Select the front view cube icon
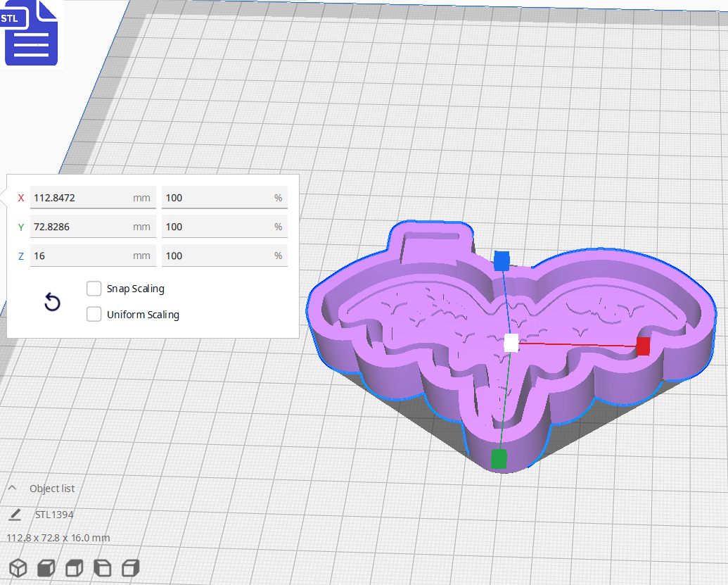Viewport: 728px width, 585px height. click(x=46, y=568)
